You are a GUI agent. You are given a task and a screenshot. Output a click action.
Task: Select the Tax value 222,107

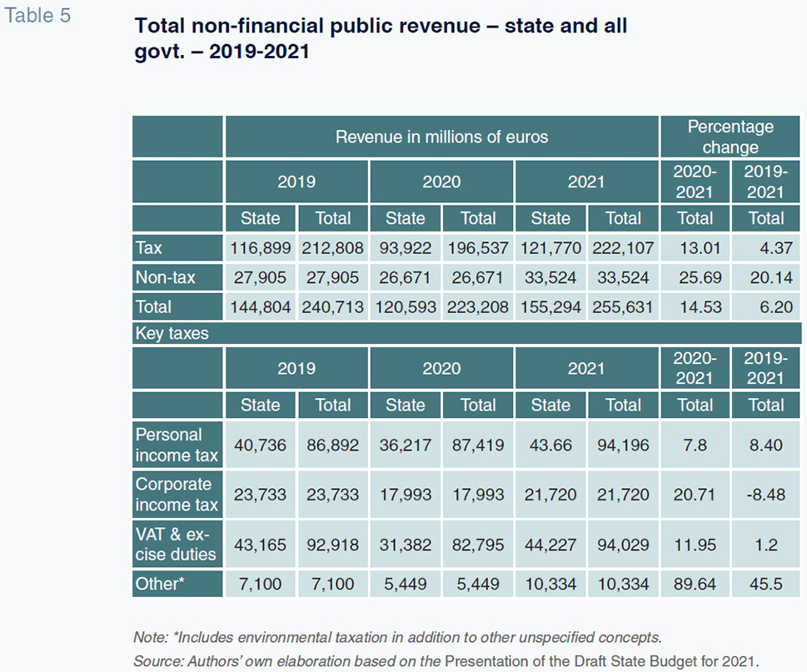coord(623,248)
